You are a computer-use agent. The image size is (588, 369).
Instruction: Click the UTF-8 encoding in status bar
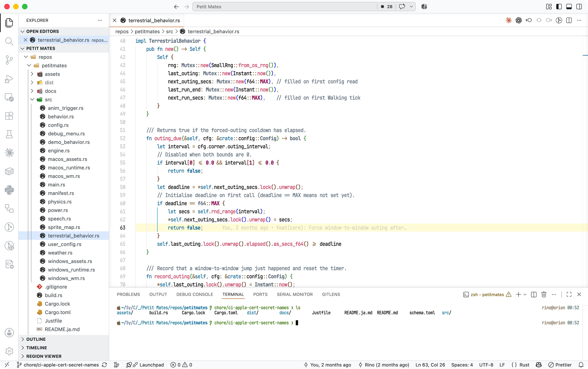[486, 365]
